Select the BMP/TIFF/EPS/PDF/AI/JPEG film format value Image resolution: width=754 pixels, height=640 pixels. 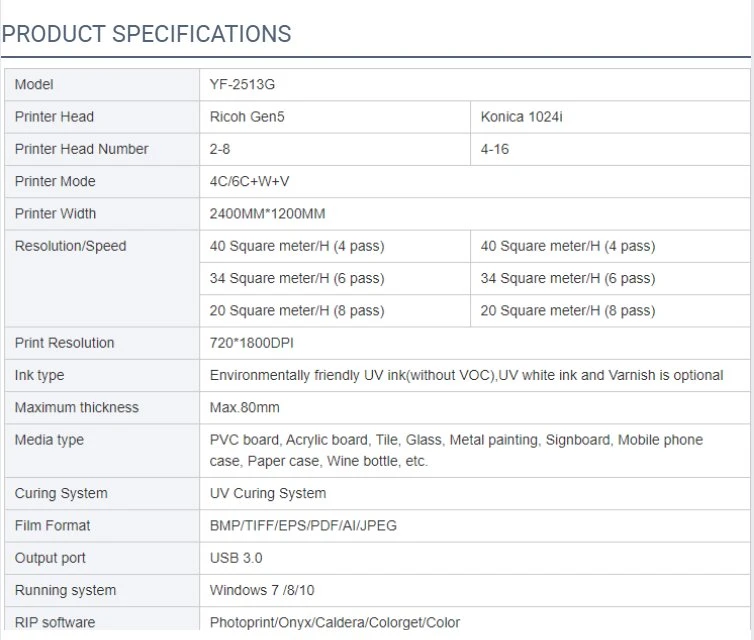(303, 526)
